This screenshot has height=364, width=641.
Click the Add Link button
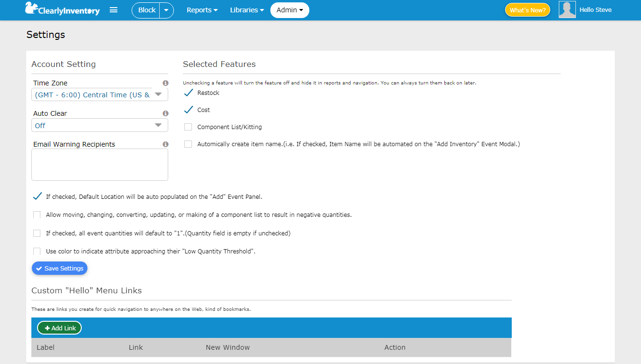point(59,328)
